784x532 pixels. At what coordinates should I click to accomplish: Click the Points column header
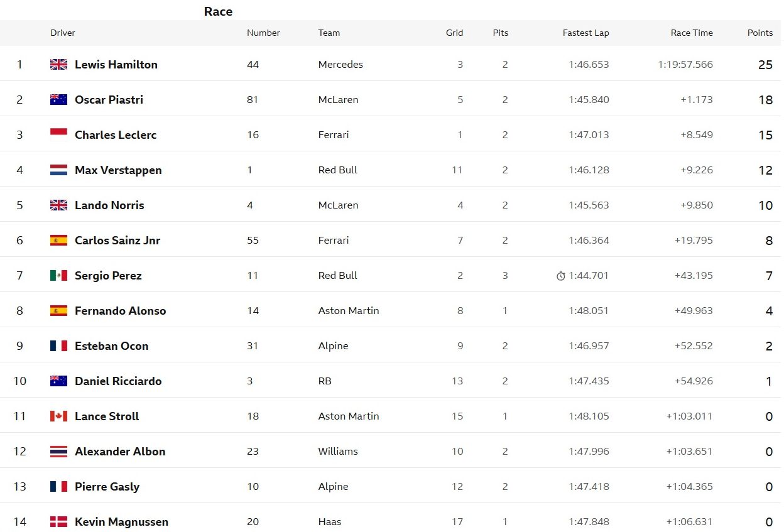click(759, 33)
